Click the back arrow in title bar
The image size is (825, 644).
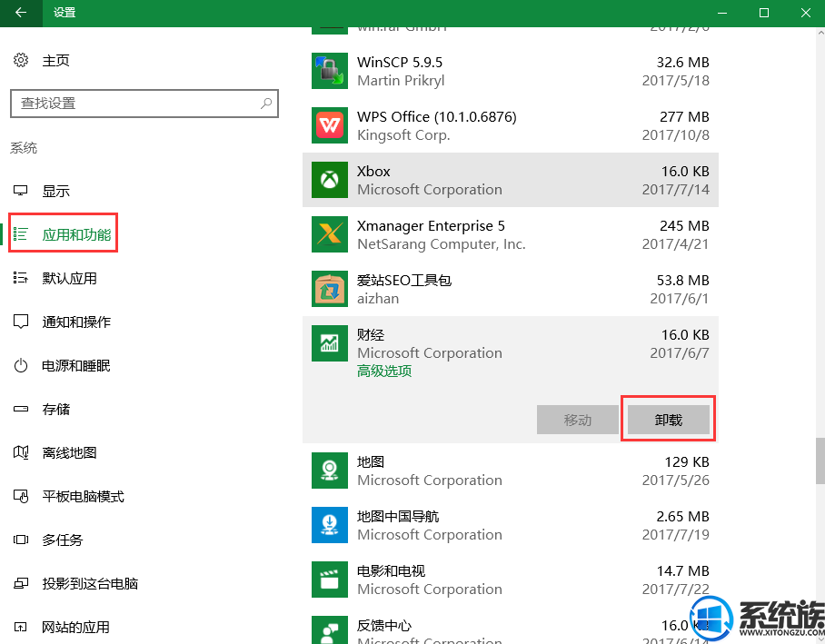click(21, 13)
